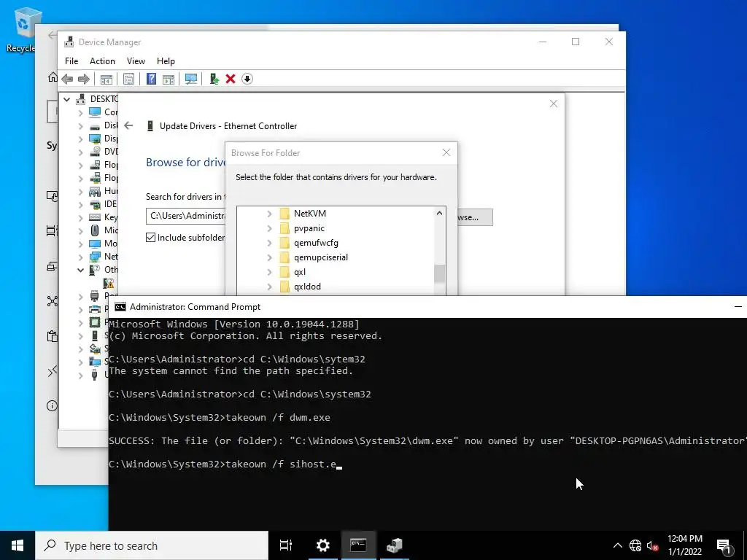Show hidden tray icons chevron

coord(617,545)
